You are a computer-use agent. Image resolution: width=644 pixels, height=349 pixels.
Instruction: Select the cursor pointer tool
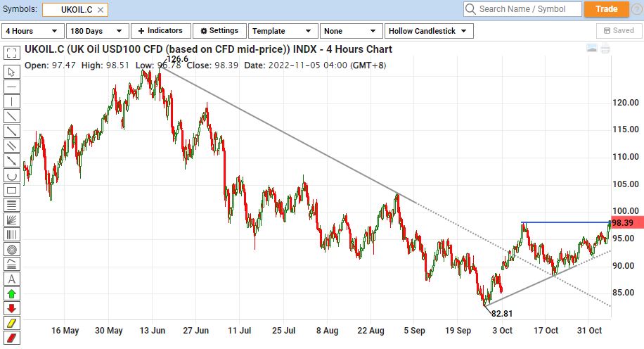11,71
